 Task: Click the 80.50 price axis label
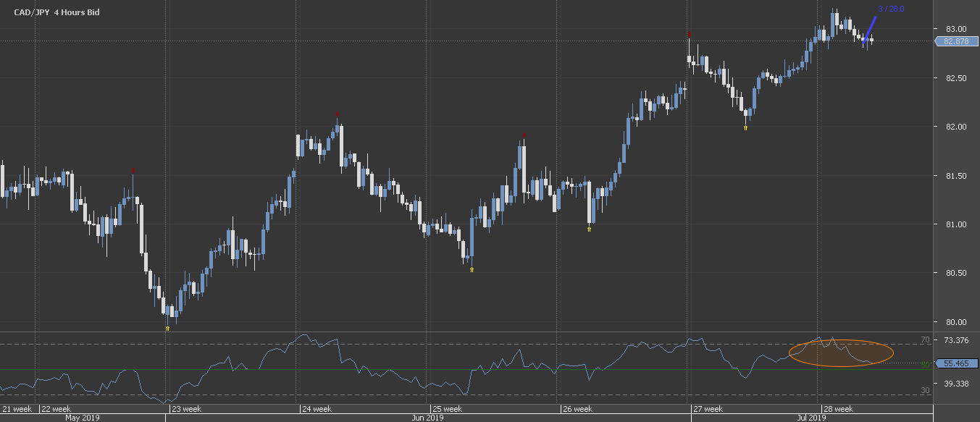tap(955, 273)
